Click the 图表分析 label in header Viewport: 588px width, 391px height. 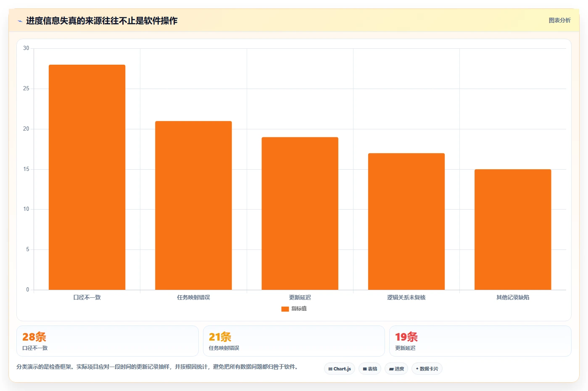(559, 20)
